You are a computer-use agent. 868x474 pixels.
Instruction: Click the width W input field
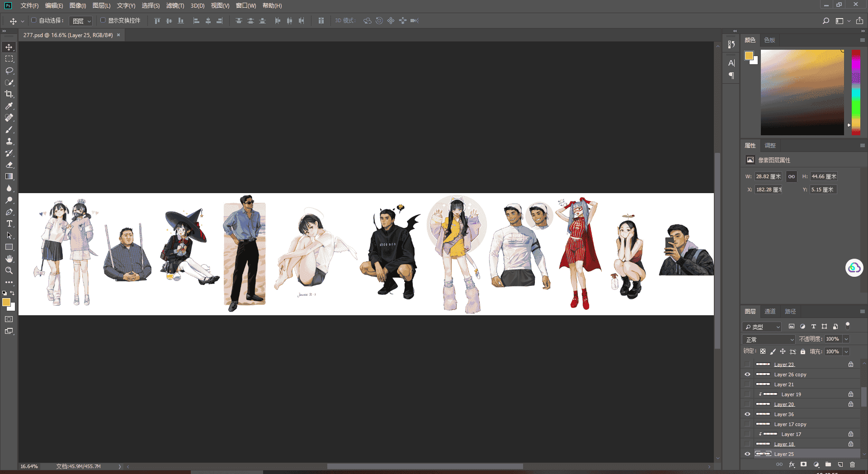(768, 176)
